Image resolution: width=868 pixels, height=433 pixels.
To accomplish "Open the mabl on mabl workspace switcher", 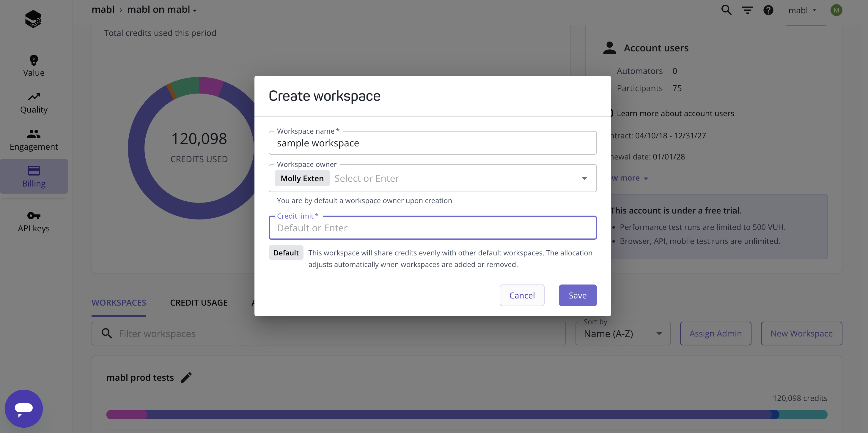I will (162, 10).
